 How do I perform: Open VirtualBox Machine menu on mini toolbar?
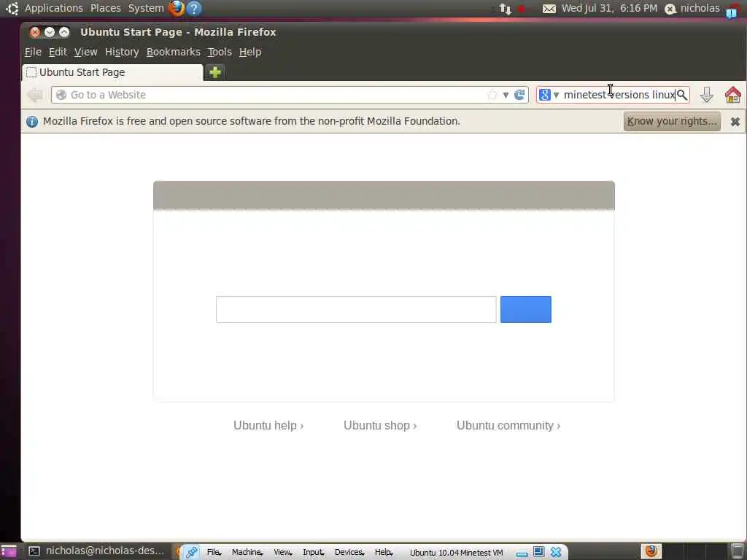tap(248, 553)
